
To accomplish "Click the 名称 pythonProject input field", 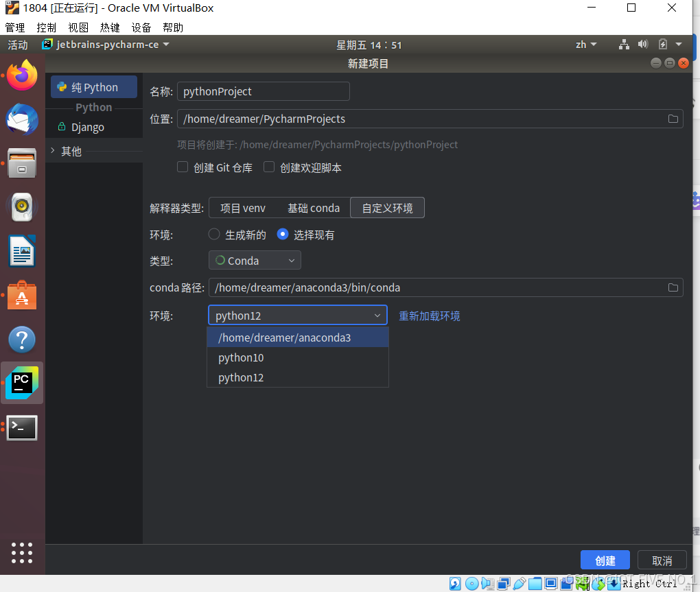I will 264,91.
